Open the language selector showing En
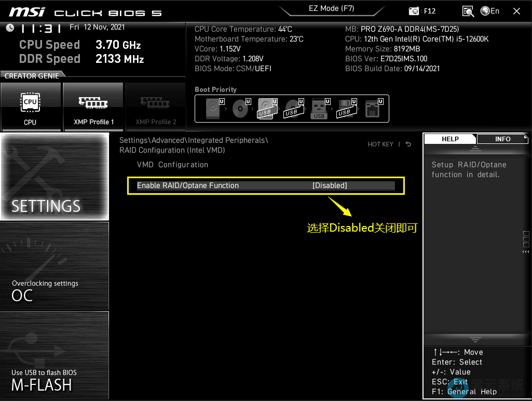This screenshot has width=532, height=401. point(489,11)
